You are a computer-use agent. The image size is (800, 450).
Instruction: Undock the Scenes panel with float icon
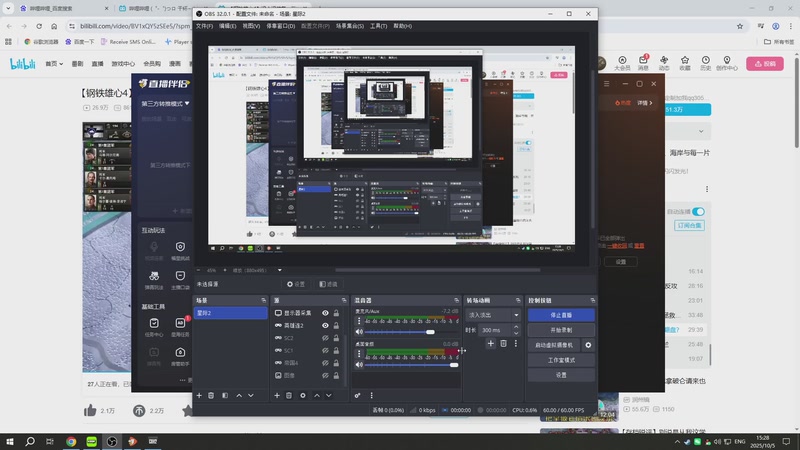(263, 301)
